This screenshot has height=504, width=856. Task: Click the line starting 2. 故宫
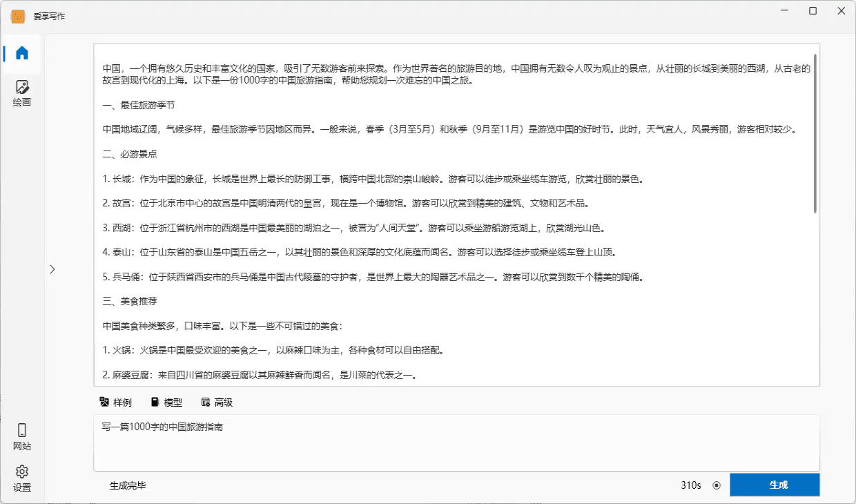click(x=345, y=204)
